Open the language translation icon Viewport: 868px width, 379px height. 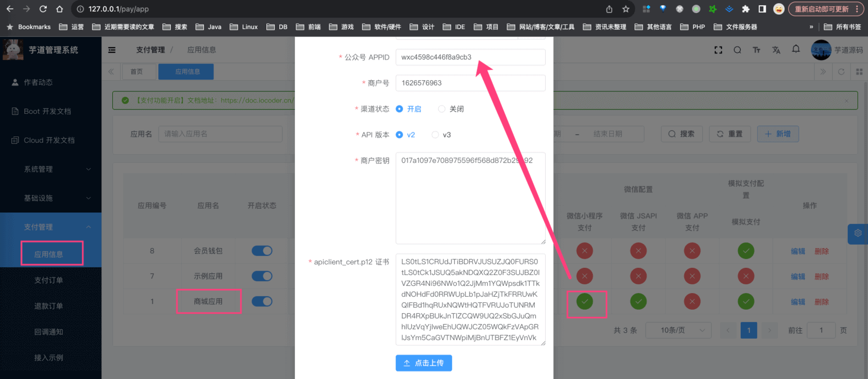point(776,50)
